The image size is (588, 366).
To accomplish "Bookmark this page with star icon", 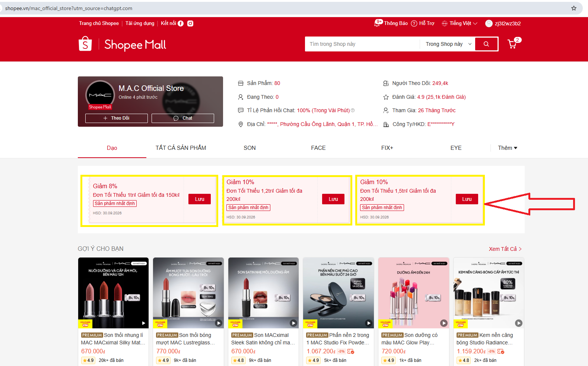I will pyautogui.click(x=574, y=8).
